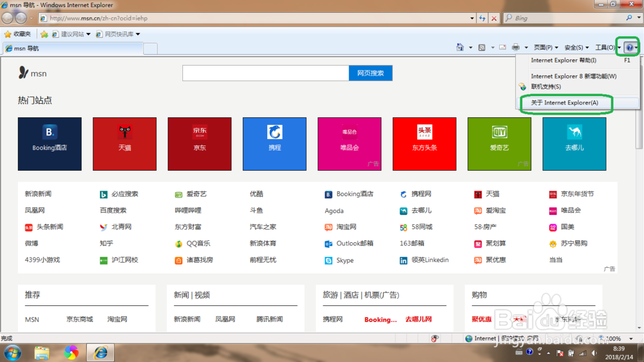
Task: Expand the Home button dropdown arrow
Action: click(470, 48)
